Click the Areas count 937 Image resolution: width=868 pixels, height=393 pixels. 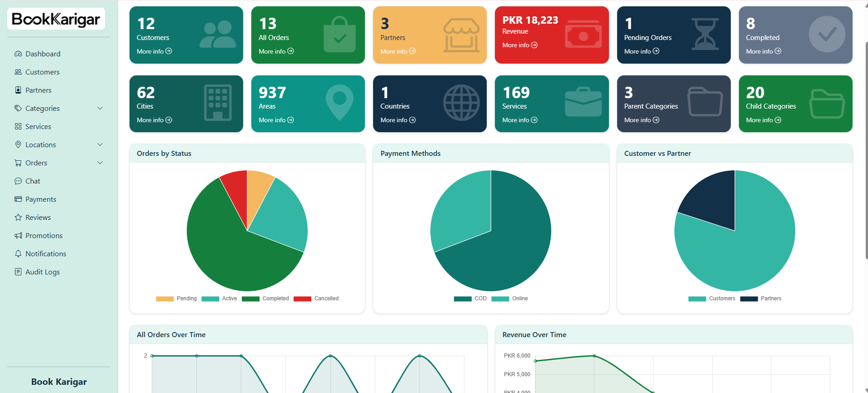[272, 93]
